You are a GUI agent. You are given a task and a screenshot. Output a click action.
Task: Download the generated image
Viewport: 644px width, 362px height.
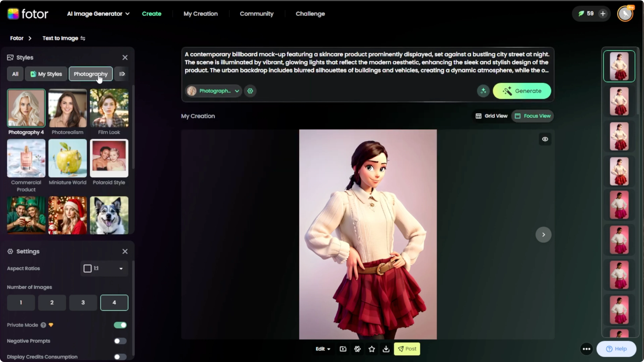[386, 349]
